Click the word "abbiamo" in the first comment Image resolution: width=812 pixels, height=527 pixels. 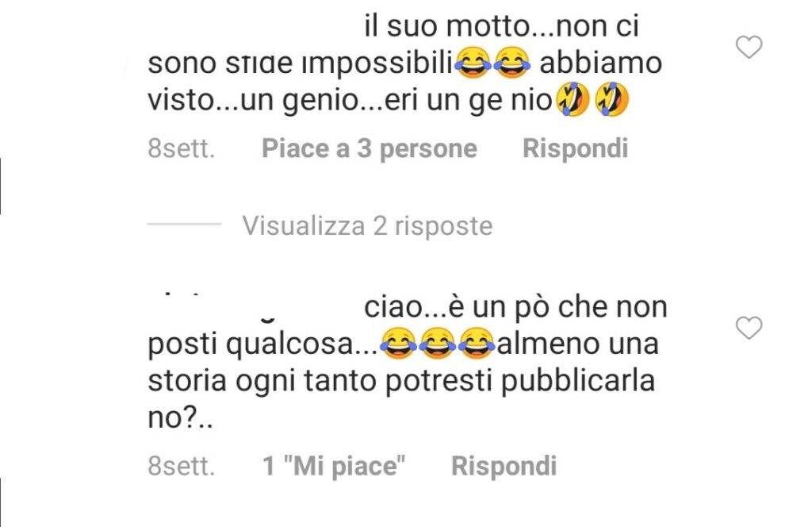coord(601,63)
